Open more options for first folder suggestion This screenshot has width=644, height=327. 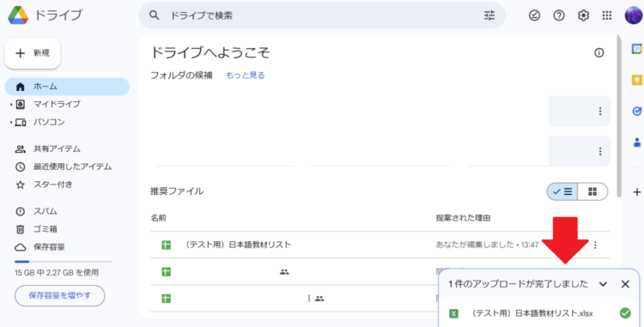600,112
